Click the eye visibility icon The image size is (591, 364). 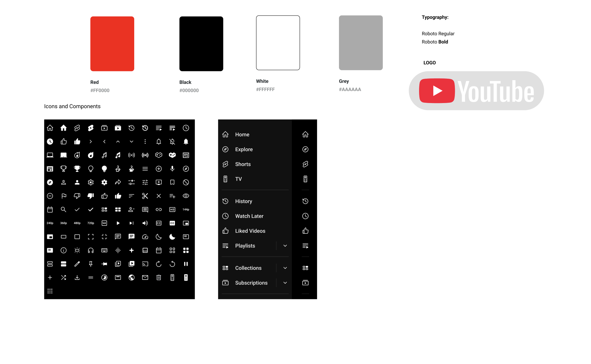click(x=186, y=196)
